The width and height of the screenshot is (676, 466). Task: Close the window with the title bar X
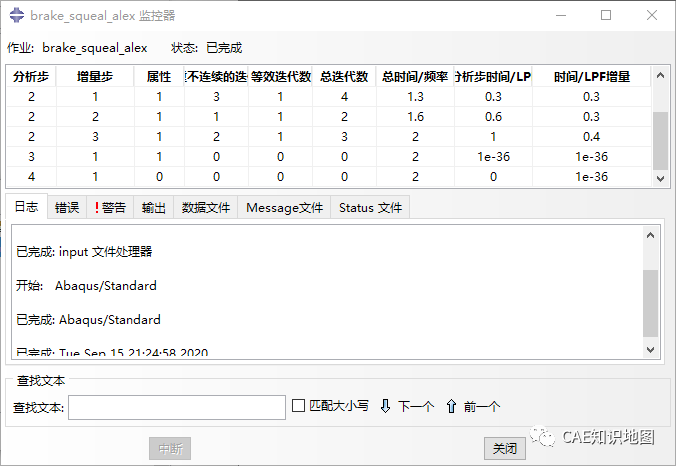(x=652, y=16)
